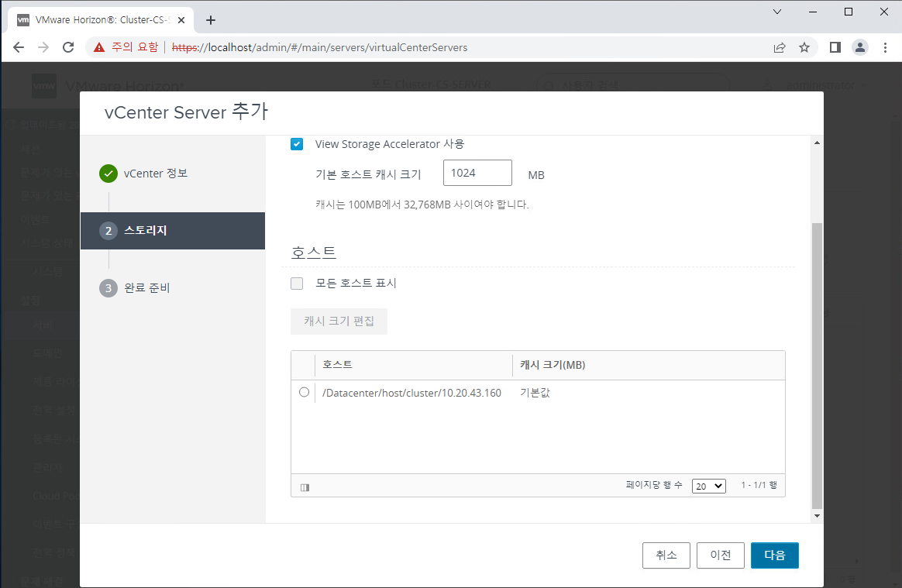This screenshot has width=902, height=588.
Task: Click the column chooser icon below table
Action: pyautogui.click(x=305, y=487)
